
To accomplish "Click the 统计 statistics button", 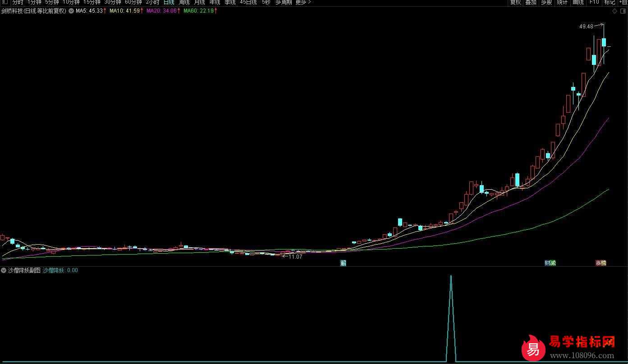I will tap(562, 2).
